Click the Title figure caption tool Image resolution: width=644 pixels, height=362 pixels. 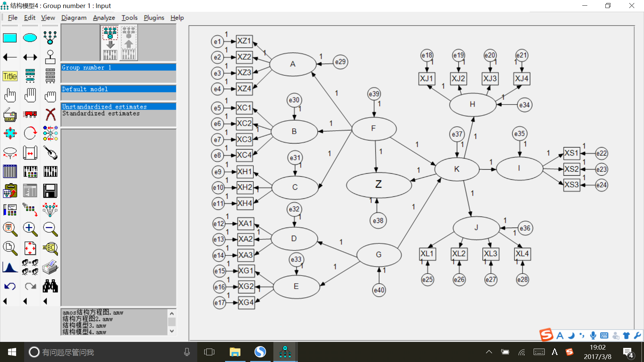point(10,76)
